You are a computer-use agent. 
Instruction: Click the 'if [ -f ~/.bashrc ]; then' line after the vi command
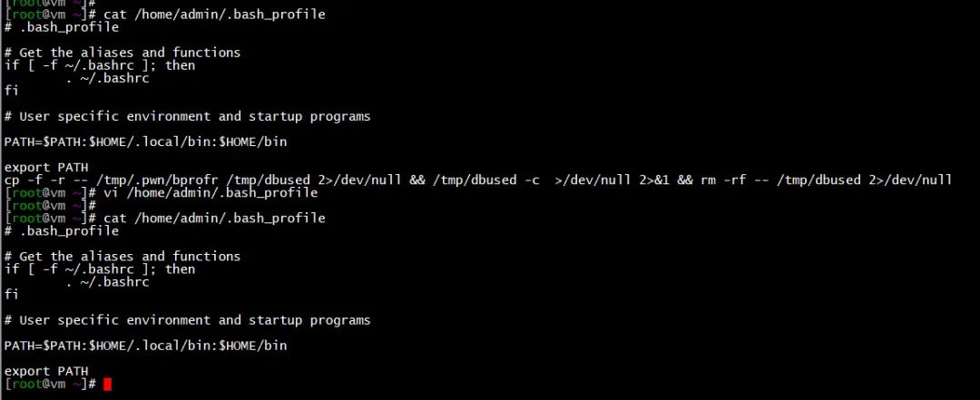click(100, 269)
